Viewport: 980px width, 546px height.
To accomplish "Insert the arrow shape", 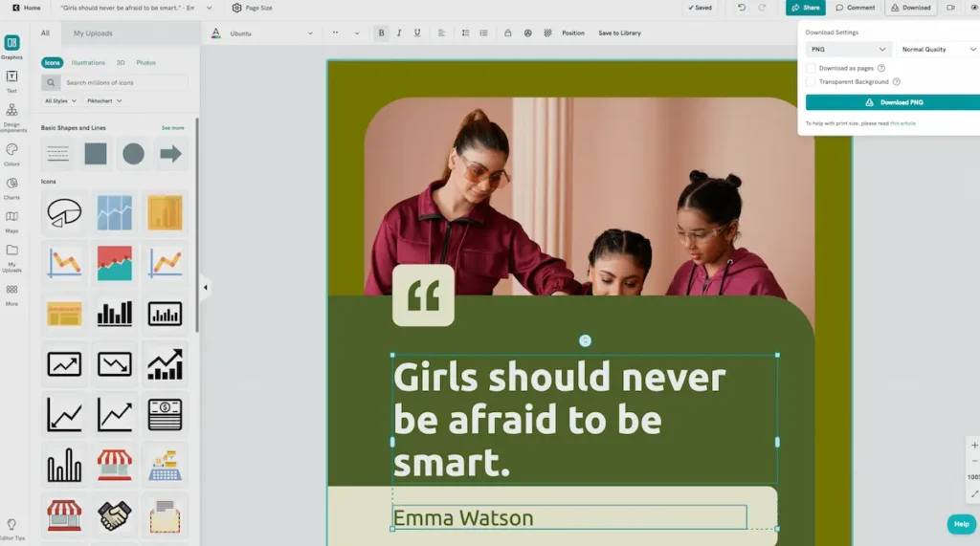I will tap(170, 154).
